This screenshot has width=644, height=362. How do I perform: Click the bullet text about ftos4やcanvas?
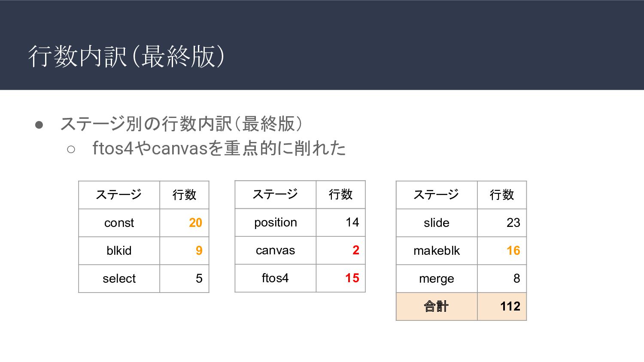tap(219, 148)
